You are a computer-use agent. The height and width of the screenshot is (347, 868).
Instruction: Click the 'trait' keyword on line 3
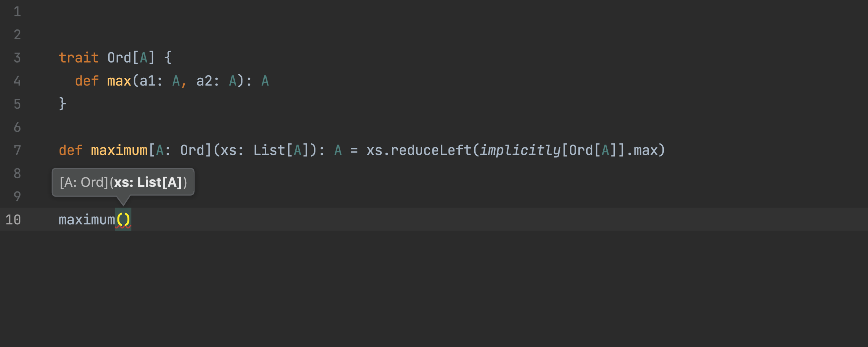pyautogui.click(x=79, y=58)
